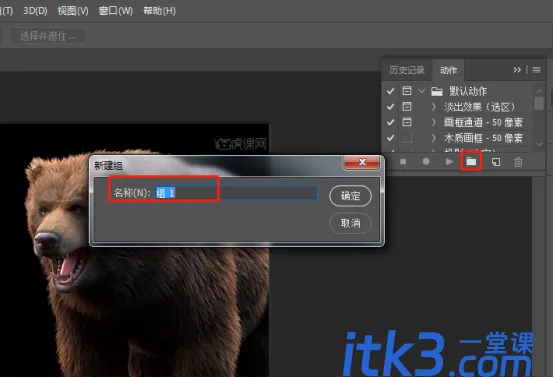Click the actions list scrollbar thumb
The width and height of the screenshot is (554, 378).
pyautogui.click(x=539, y=103)
